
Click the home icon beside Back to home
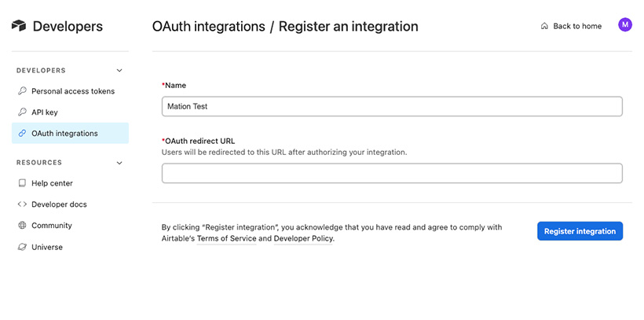click(544, 26)
